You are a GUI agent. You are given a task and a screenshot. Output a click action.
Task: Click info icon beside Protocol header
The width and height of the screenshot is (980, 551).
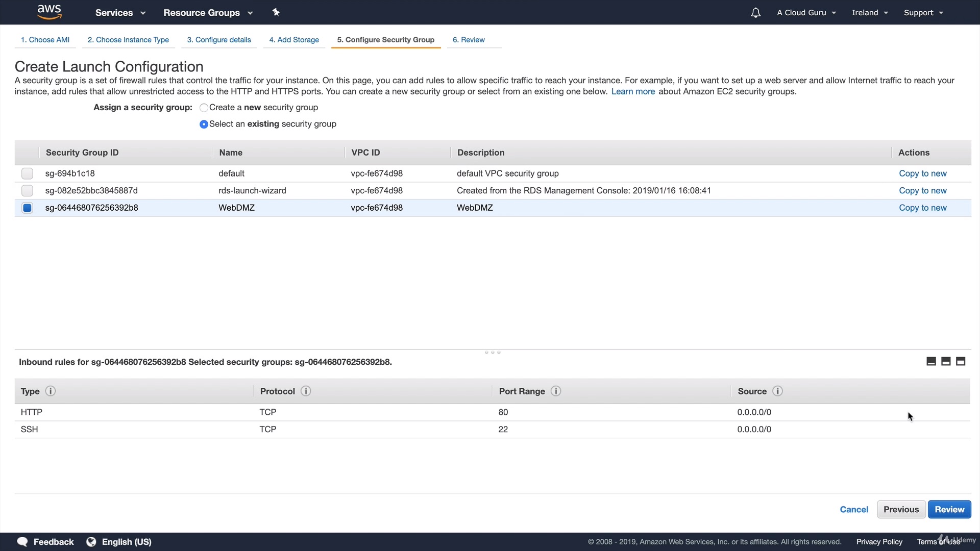coord(306,391)
